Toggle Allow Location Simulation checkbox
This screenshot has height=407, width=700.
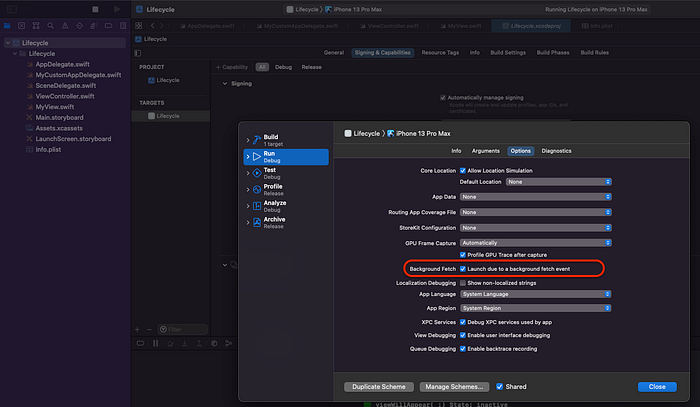pos(463,170)
